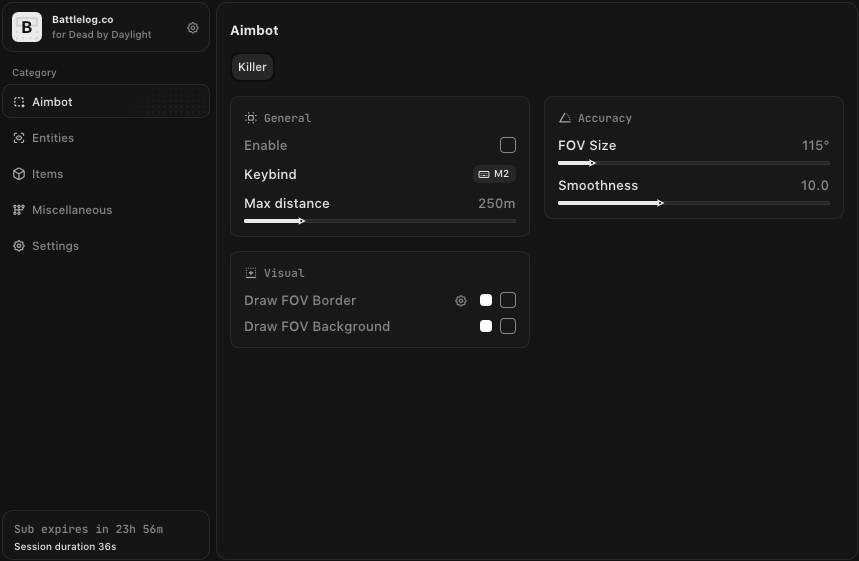Toggle Draw FOV Border checkbox

tap(508, 300)
